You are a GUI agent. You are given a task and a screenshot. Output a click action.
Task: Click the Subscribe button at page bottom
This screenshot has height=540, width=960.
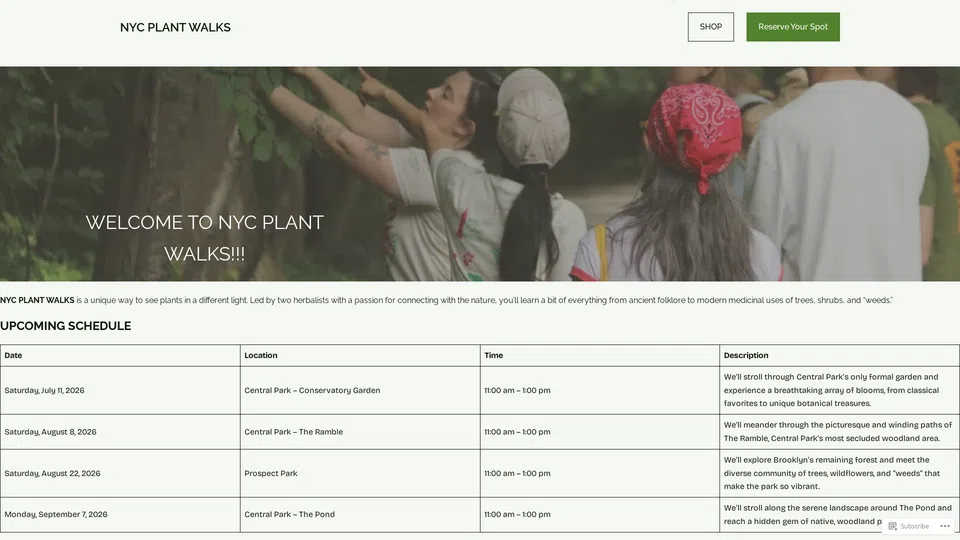click(x=909, y=526)
